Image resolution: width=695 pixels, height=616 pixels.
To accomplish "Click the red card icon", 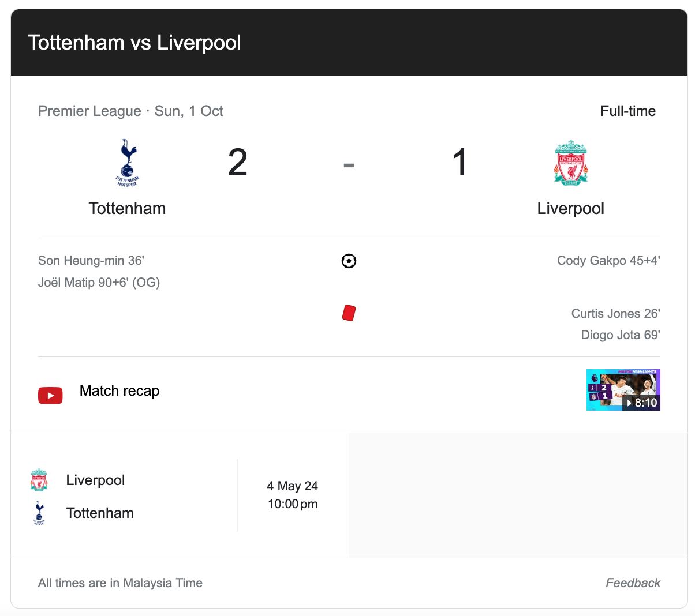I will point(349,313).
